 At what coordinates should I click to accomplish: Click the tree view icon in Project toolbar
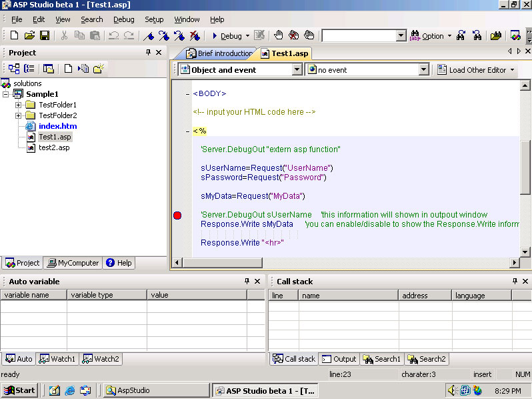14,69
